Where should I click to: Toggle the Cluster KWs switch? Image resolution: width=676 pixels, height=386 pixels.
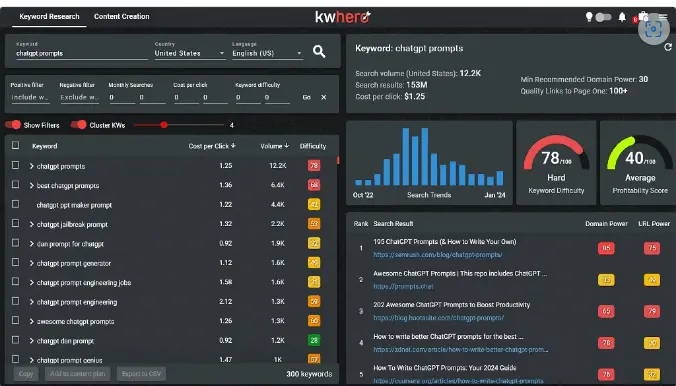pyautogui.click(x=78, y=125)
